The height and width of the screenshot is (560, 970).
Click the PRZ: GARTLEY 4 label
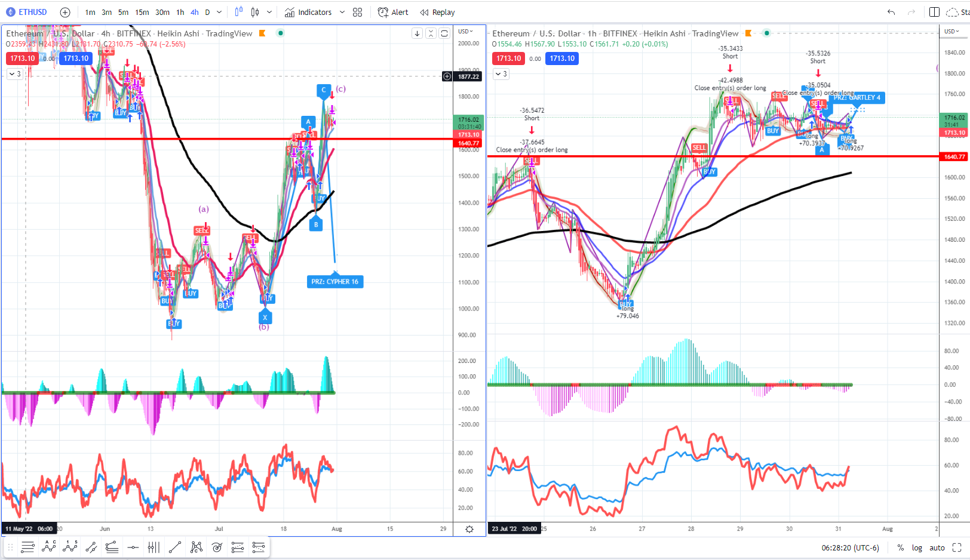point(857,97)
